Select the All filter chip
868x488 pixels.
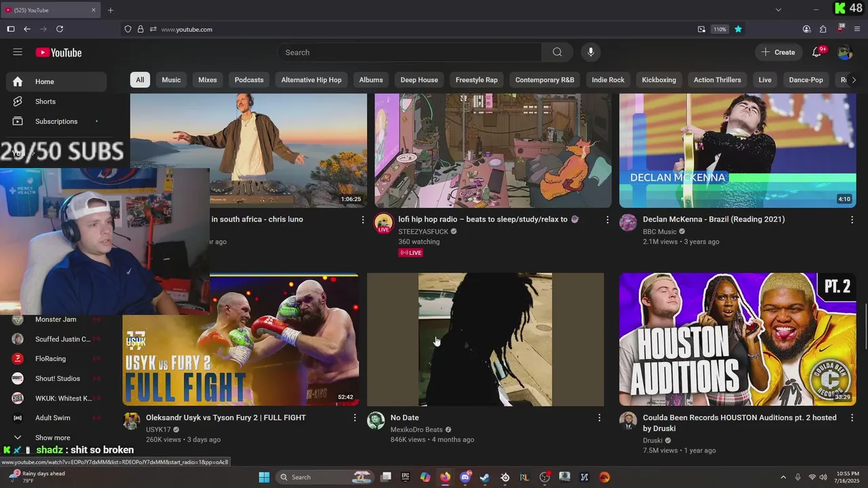(x=140, y=80)
